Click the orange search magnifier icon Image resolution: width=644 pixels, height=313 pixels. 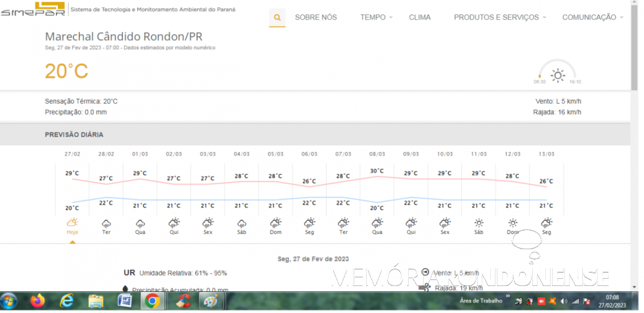point(277,18)
